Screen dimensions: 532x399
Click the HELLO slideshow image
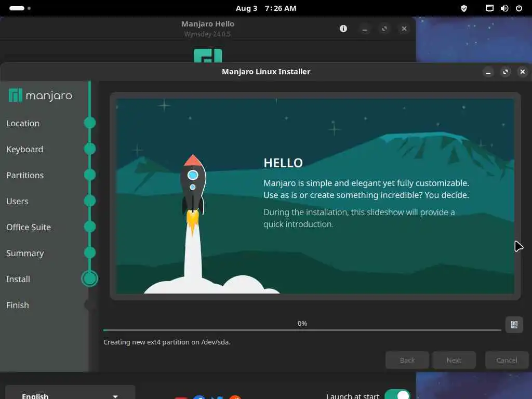click(x=315, y=196)
